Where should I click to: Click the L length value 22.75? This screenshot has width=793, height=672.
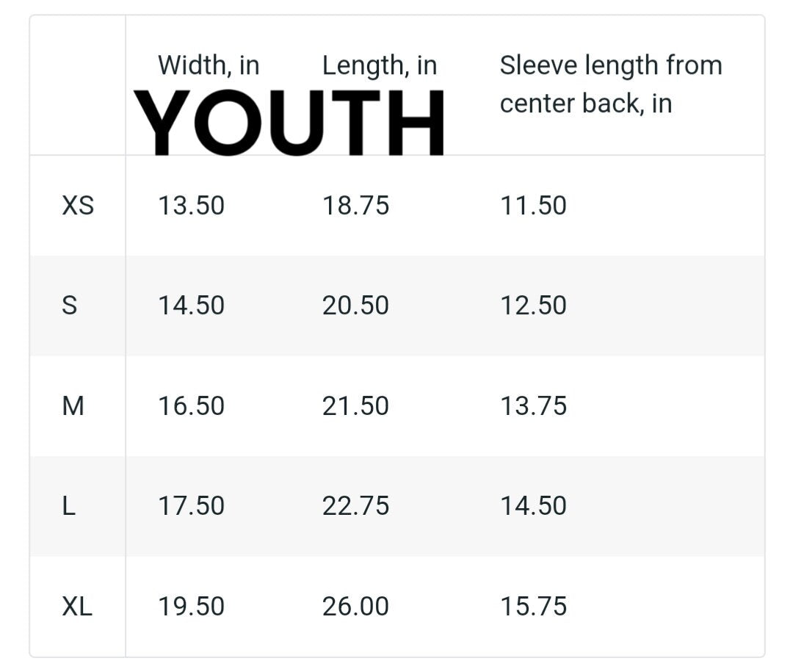tap(355, 505)
